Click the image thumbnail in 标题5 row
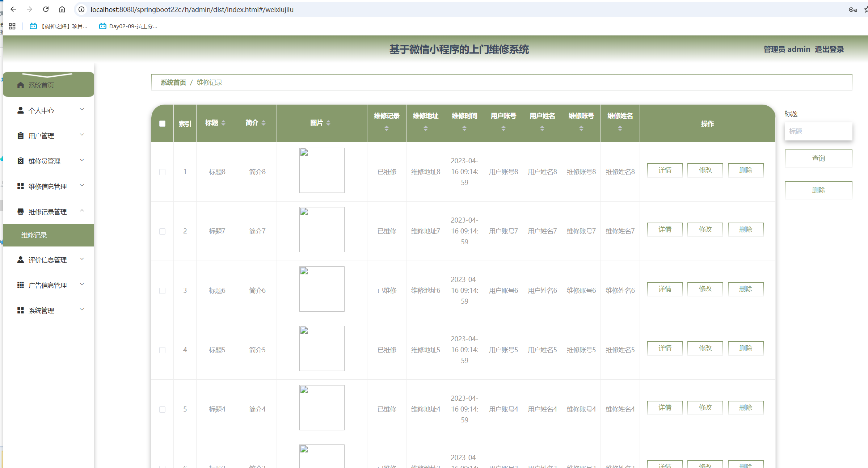This screenshot has height=468, width=868. pos(322,348)
